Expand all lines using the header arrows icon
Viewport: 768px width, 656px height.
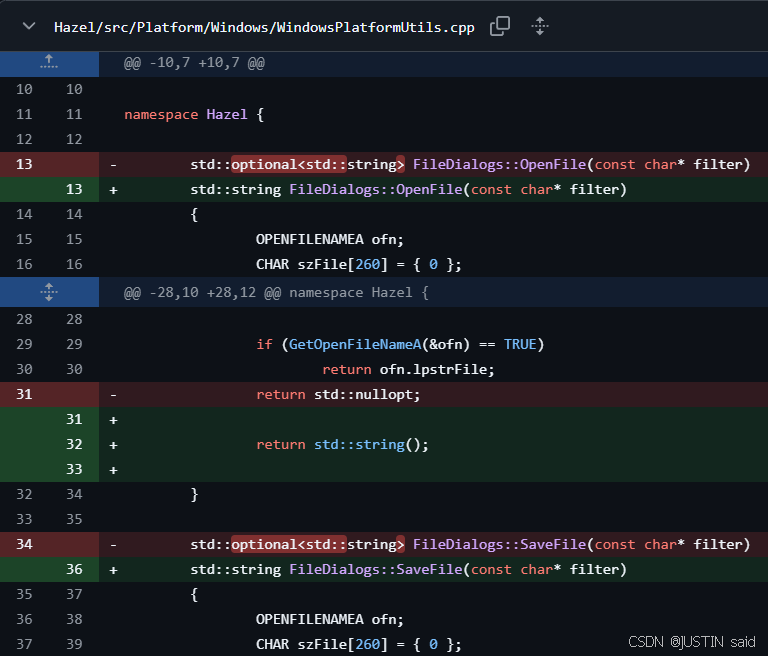click(x=540, y=27)
